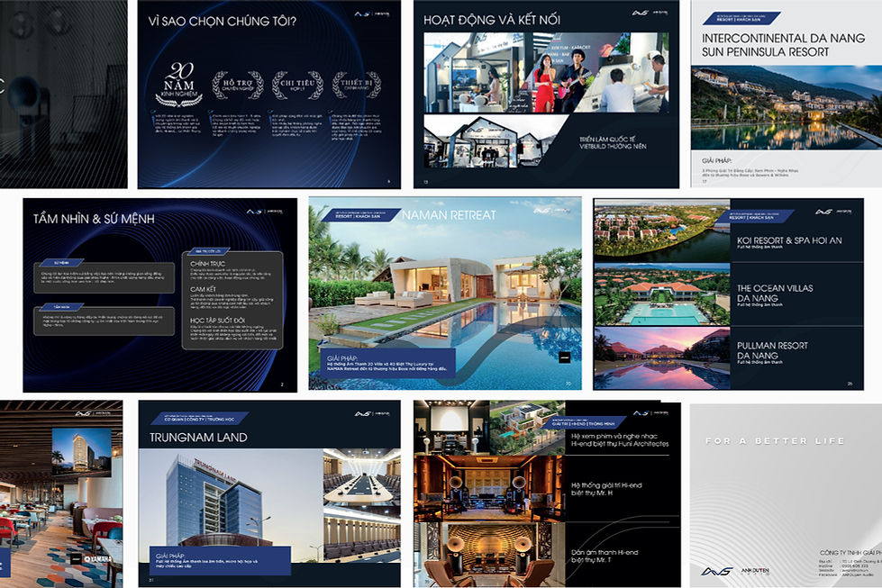The width and height of the screenshot is (882, 588).
Task: Click 'Dàn âm thanh Hi-end biệt thự Mr. T' caption
Action: (605, 556)
